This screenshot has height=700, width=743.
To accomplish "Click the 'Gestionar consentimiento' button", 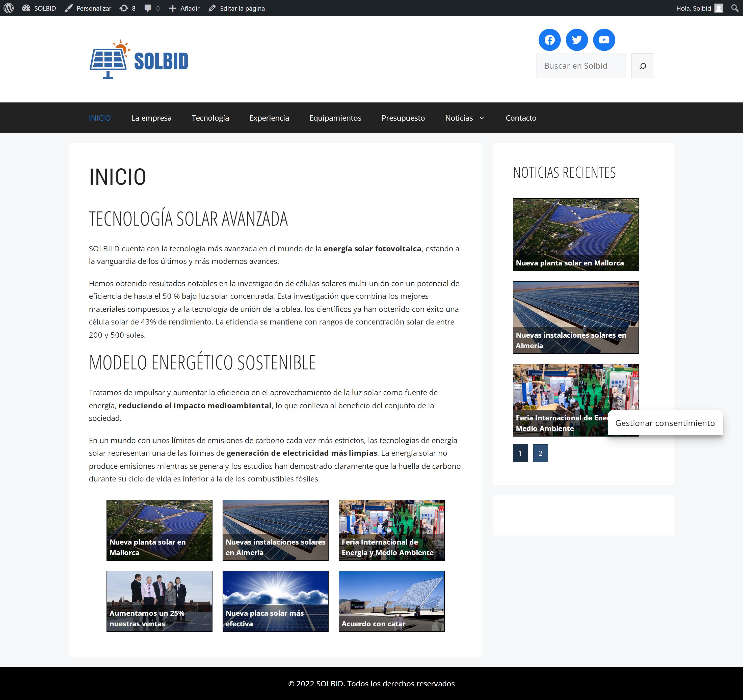I will click(x=665, y=423).
